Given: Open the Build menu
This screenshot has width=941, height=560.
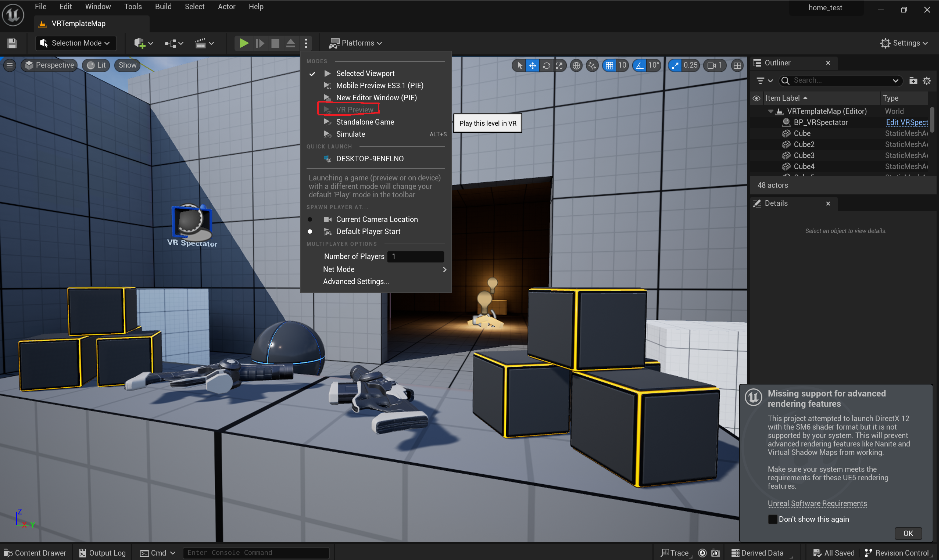Looking at the screenshot, I should click(x=163, y=6).
